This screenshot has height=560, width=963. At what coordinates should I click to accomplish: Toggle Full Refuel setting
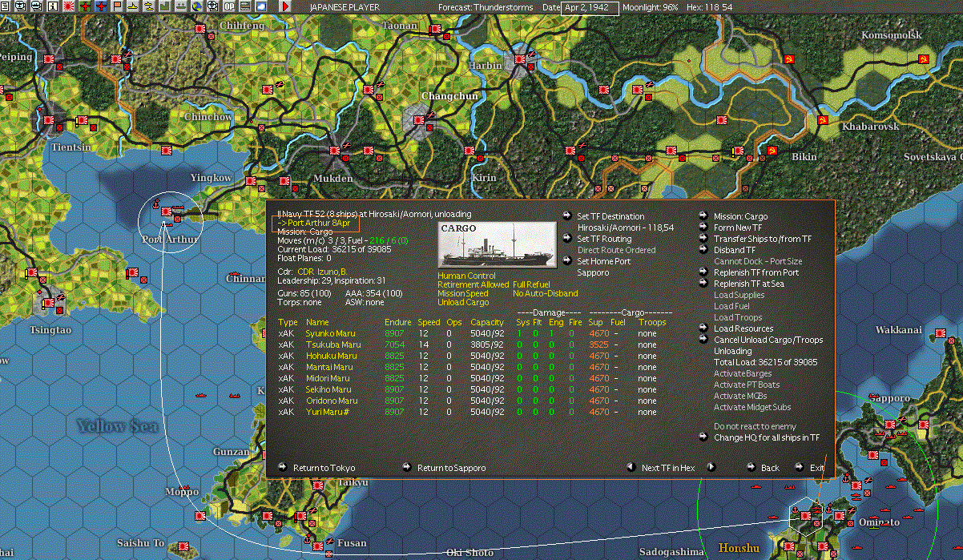[x=531, y=284]
